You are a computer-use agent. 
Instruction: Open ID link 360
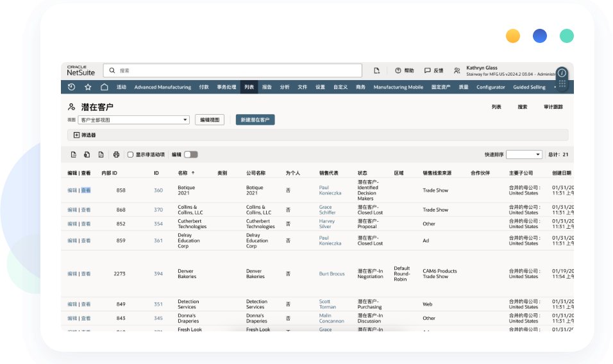[x=158, y=190]
